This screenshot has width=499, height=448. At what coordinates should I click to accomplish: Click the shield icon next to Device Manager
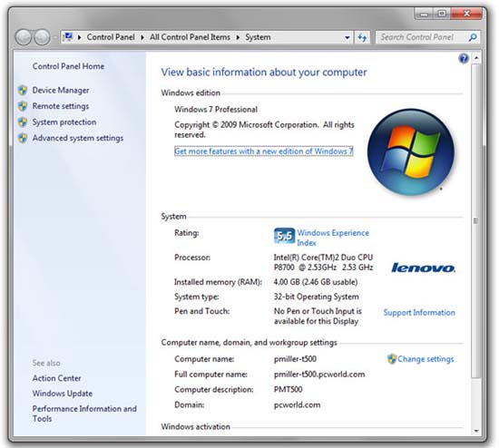pos(23,91)
